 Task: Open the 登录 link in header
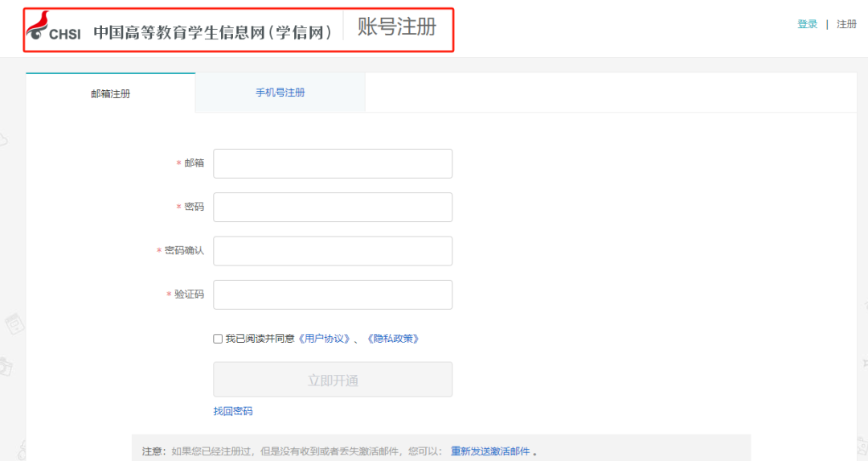click(x=807, y=24)
